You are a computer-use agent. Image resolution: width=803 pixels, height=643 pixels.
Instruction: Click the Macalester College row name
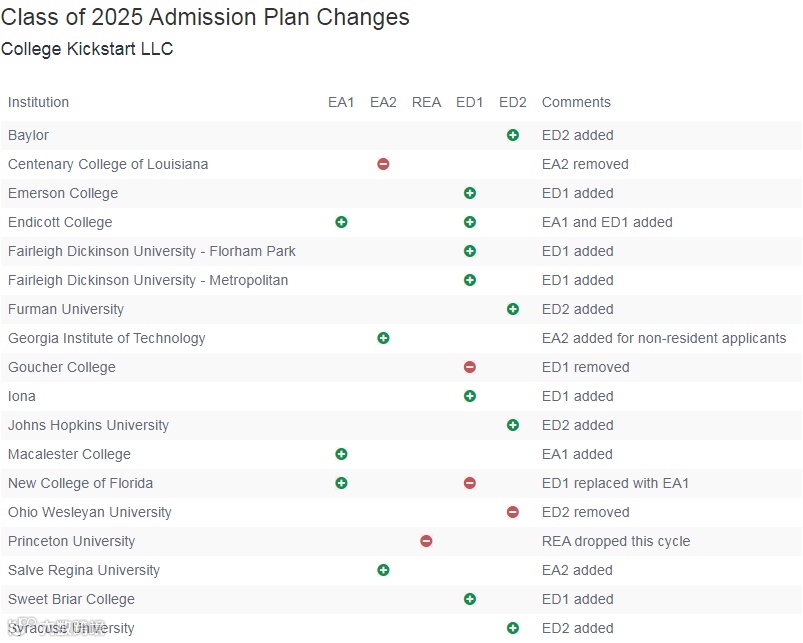(x=69, y=454)
